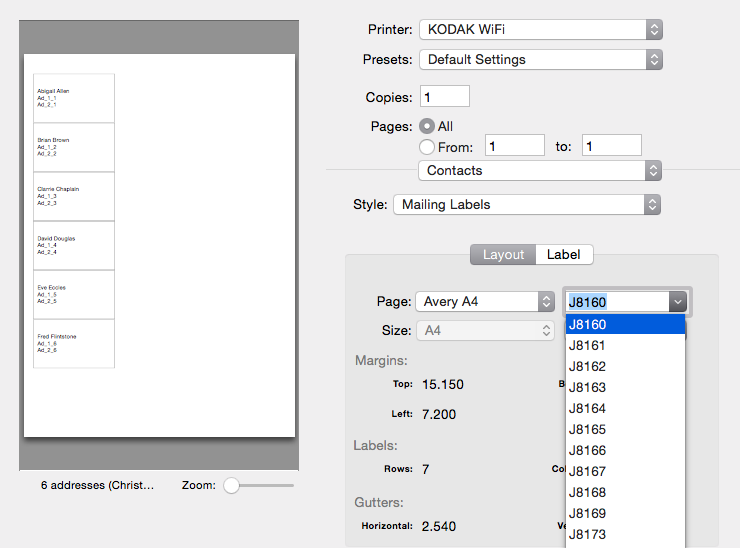The height and width of the screenshot is (548, 740).
Task: Collapse the label type combo box arrow
Action: (678, 302)
